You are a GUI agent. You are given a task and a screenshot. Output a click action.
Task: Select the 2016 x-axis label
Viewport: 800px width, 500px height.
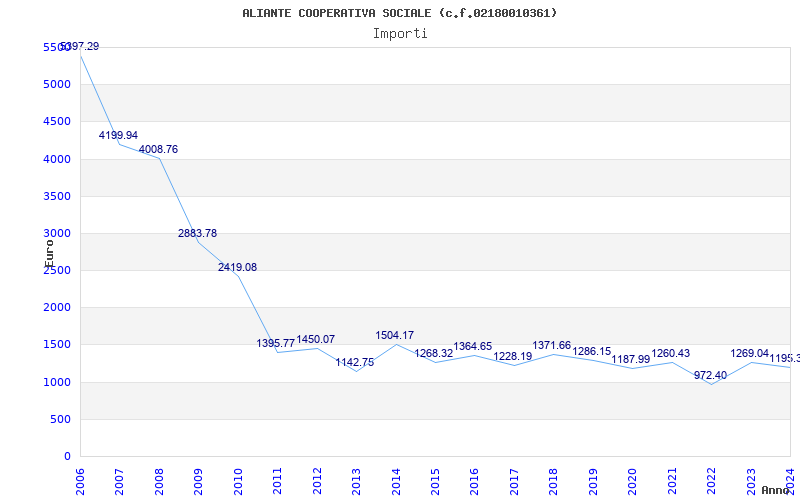tap(474, 481)
